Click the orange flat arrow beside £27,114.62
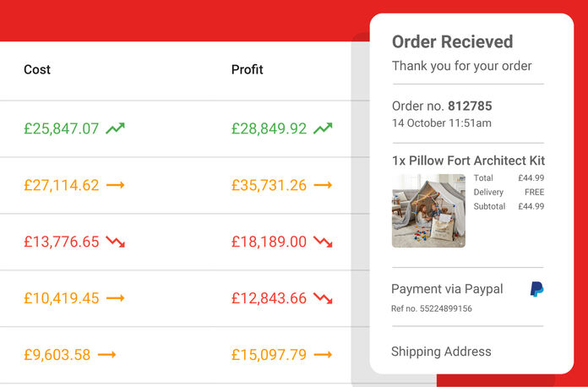 click(116, 185)
